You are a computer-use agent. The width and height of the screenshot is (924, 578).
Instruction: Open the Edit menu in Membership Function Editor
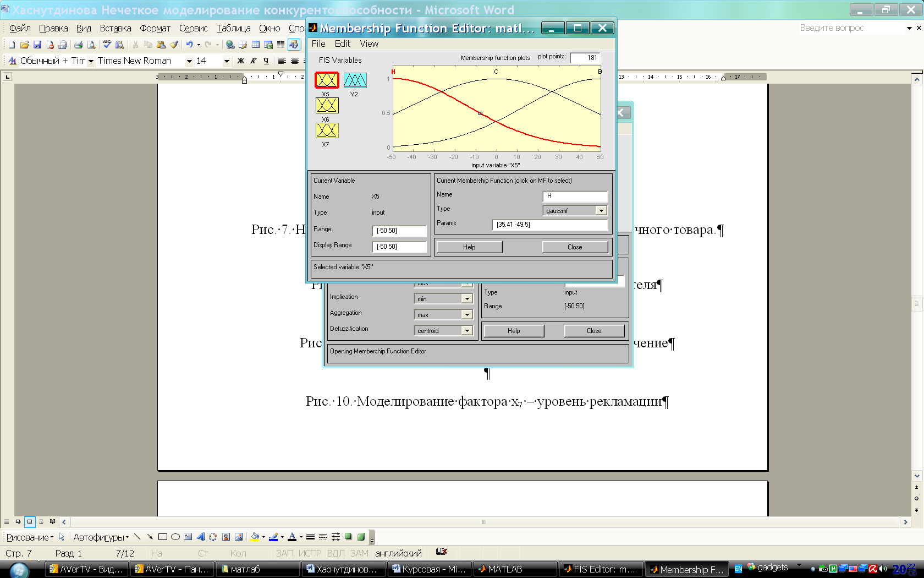coord(342,43)
